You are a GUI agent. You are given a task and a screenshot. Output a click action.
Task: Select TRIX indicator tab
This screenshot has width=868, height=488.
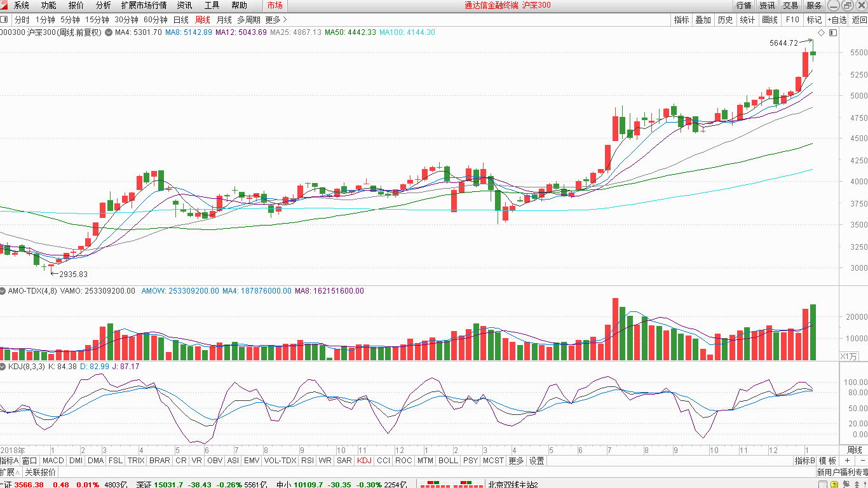pyautogui.click(x=136, y=461)
